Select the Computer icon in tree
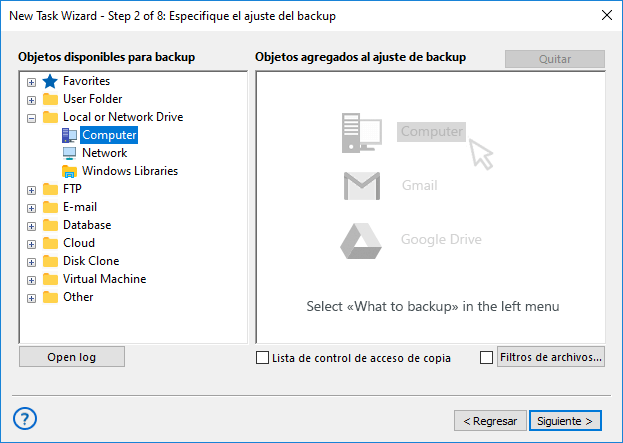 point(70,135)
